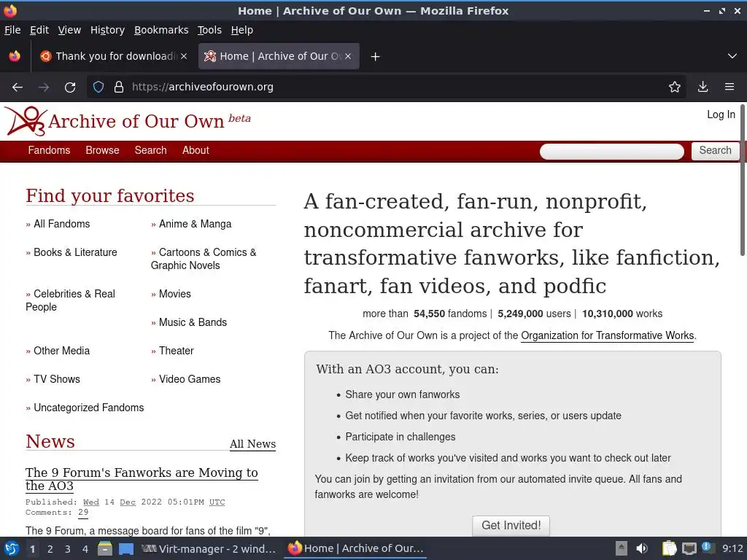This screenshot has width=747, height=560.
Task: Switch to virtual desktop 4
Action: (x=85, y=549)
